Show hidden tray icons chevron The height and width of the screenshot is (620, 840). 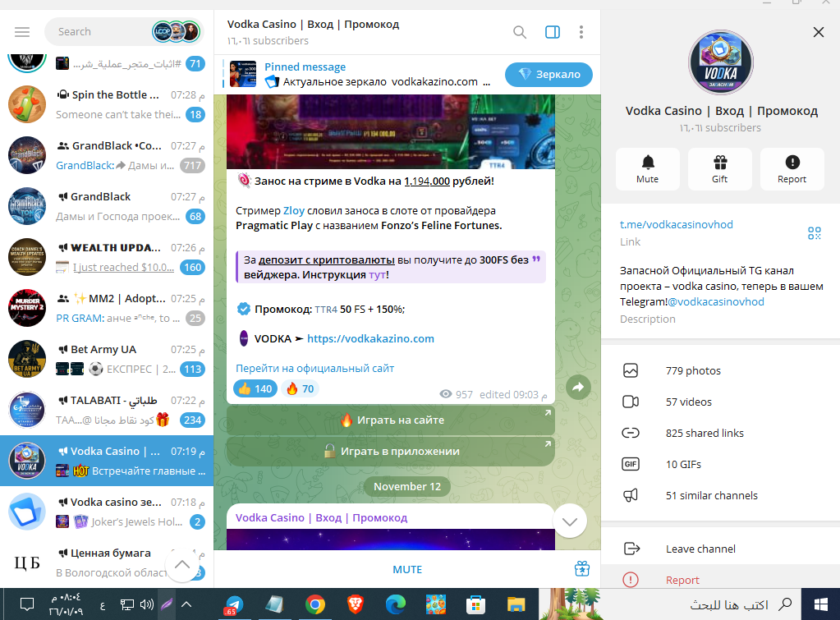(x=186, y=604)
